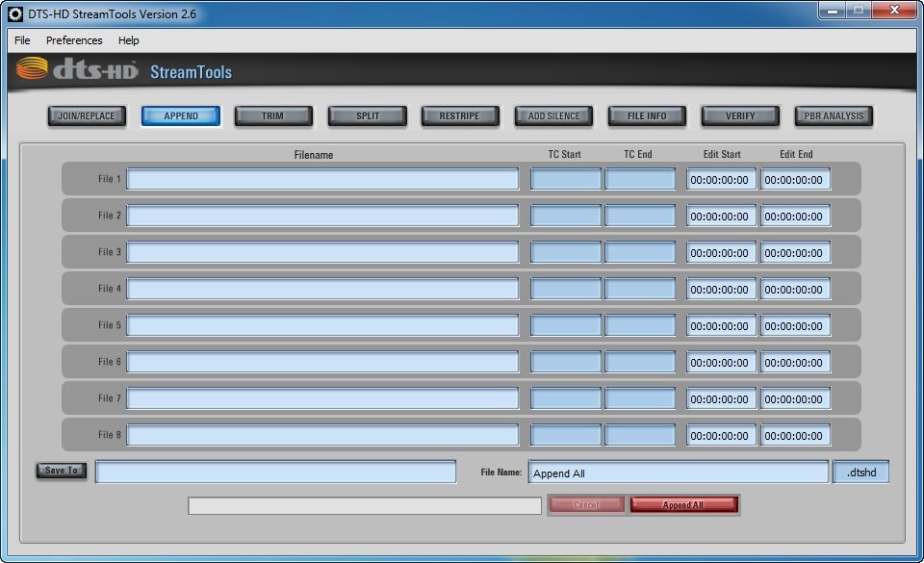Click File 2 Edit End timecode

point(796,217)
